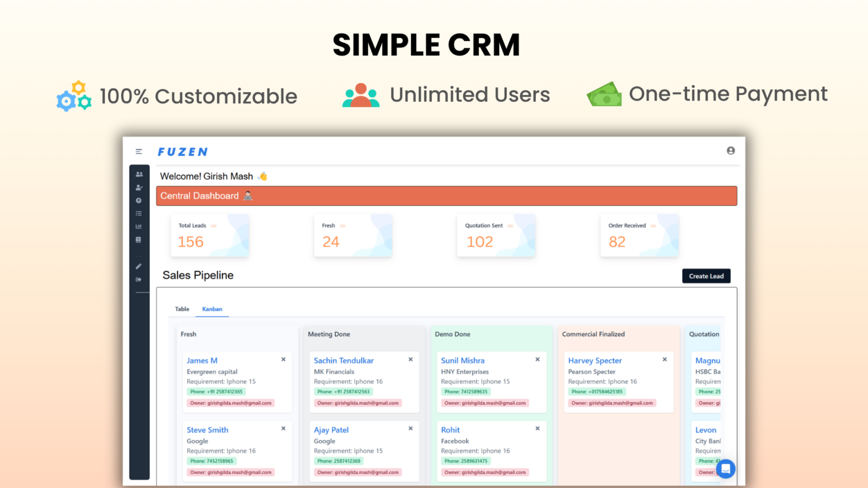
Task: Dismiss the Harvey Specter card
Action: 665,359
